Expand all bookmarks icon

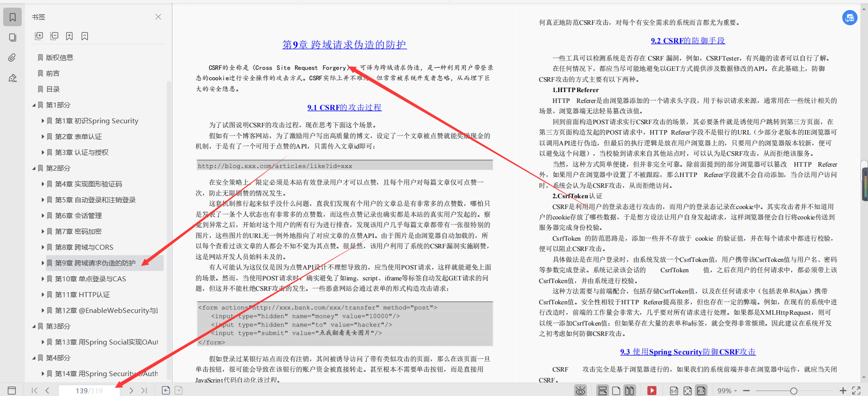pos(39,36)
